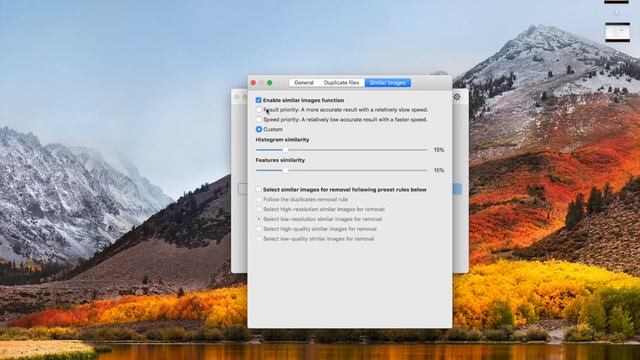Pick Follow the duplicates removal rule
The width and height of the screenshot is (640, 360).
point(259,200)
